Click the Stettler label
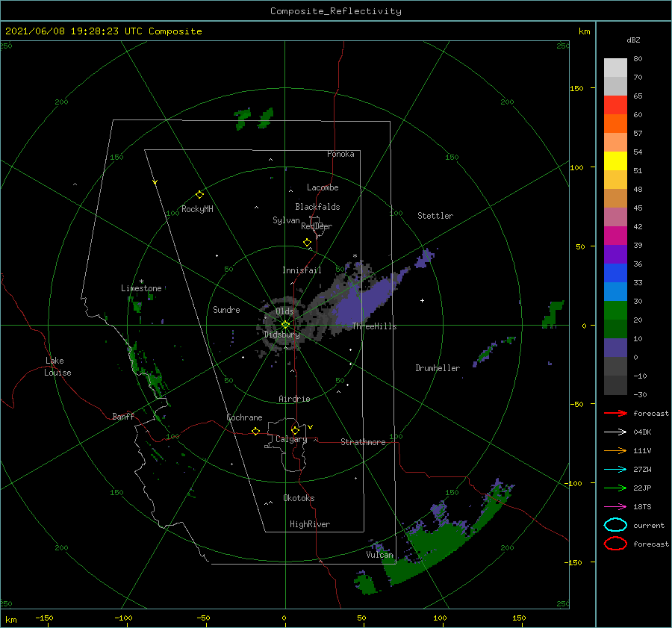 (435, 216)
